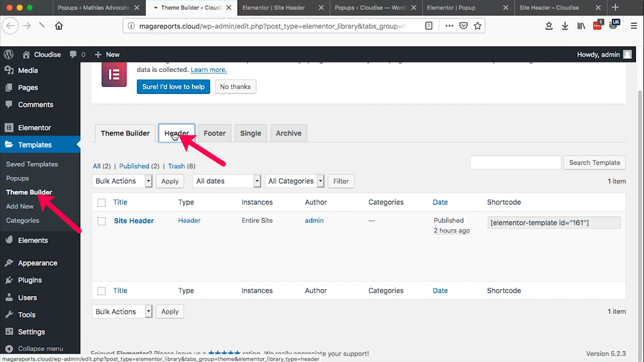The width and height of the screenshot is (644, 362).
Task: Open the Howdy, admin account menu
Action: click(604, 55)
